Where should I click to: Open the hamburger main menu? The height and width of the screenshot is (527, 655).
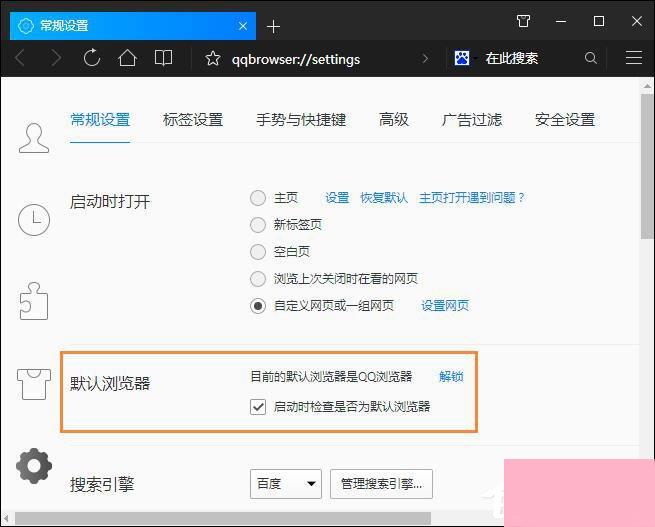point(634,58)
